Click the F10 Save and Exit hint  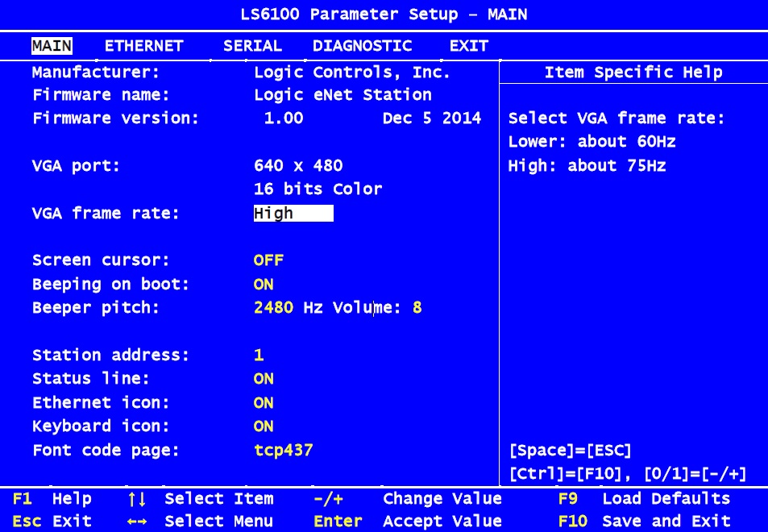[x=644, y=521]
